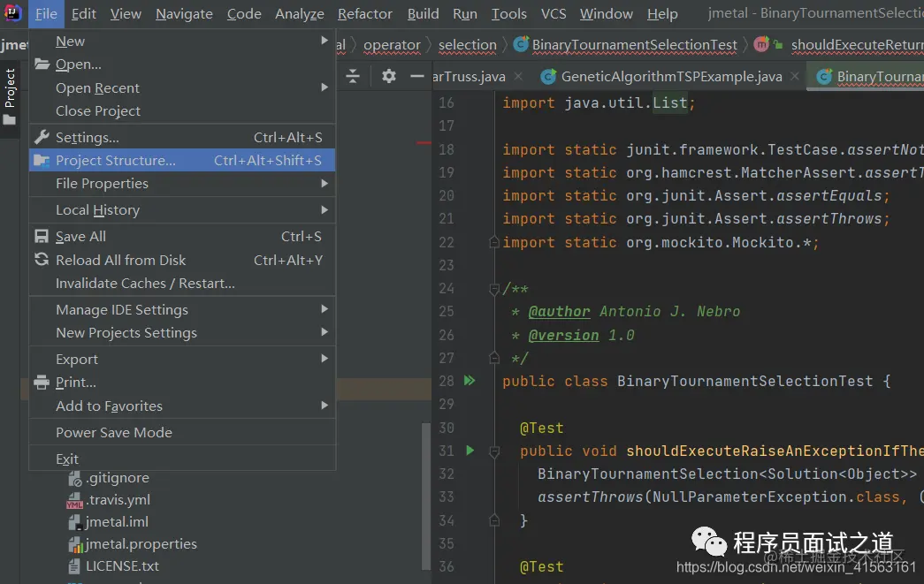The height and width of the screenshot is (584, 924).
Task: Close the GeneticAlgorithmTSPExample.java tab
Action: pos(795,77)
